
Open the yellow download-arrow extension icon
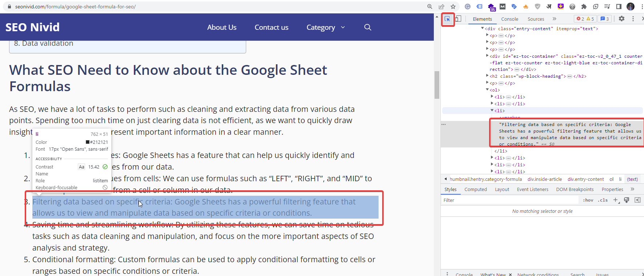coord(561,7)
